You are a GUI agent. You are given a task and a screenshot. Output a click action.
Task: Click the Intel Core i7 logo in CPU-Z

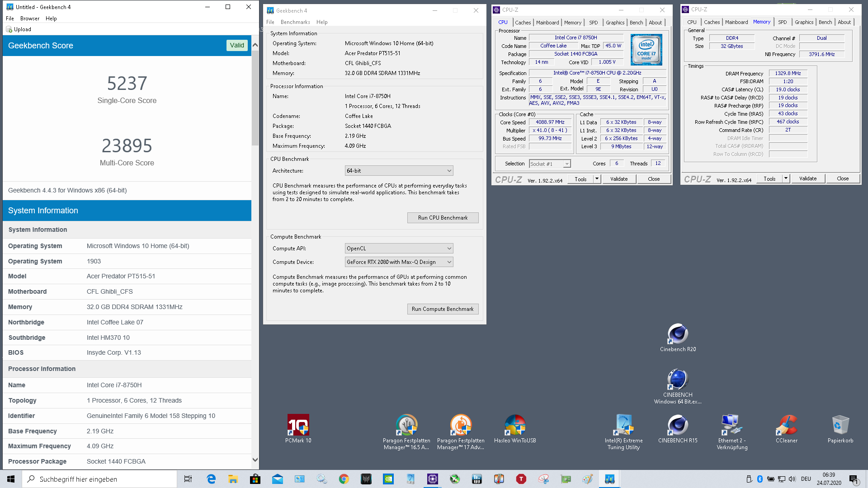[x=646, y=50]
